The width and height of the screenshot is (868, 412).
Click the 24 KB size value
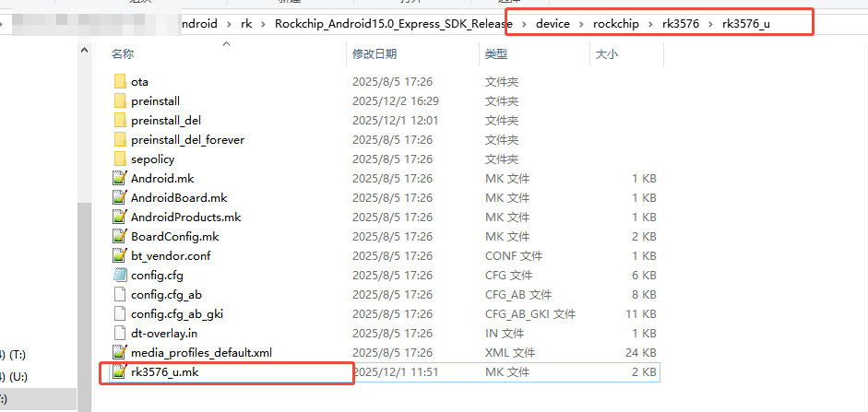[x=639, y=353]
